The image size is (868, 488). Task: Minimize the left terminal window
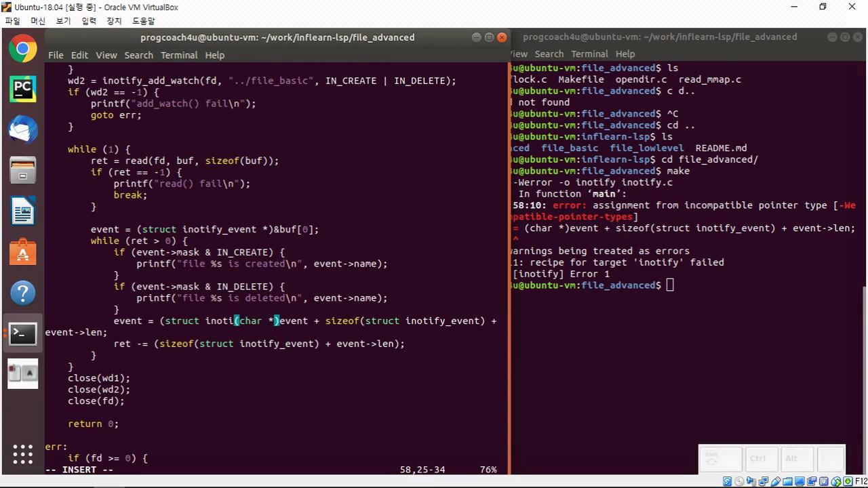(x=477, y=37)
